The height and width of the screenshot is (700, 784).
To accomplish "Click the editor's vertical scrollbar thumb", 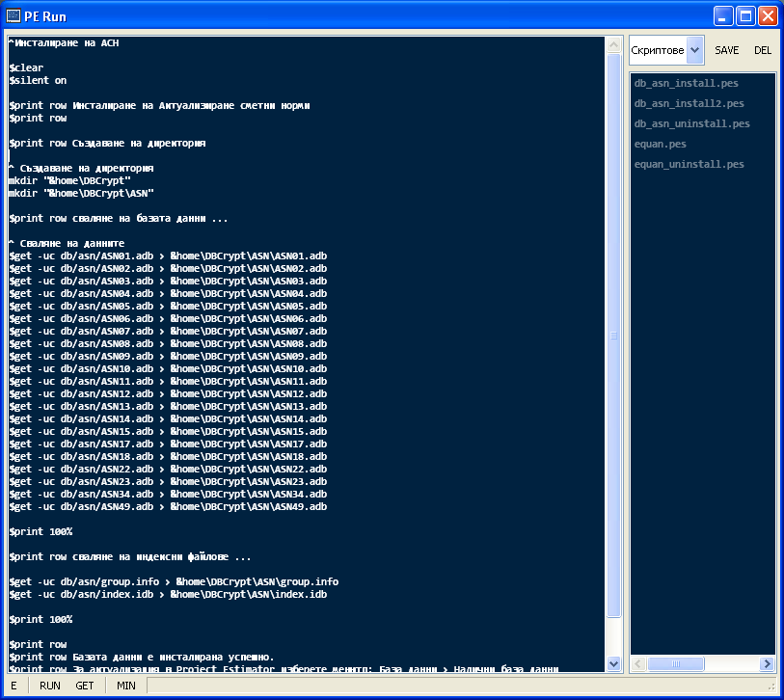I will pos(614,335).
